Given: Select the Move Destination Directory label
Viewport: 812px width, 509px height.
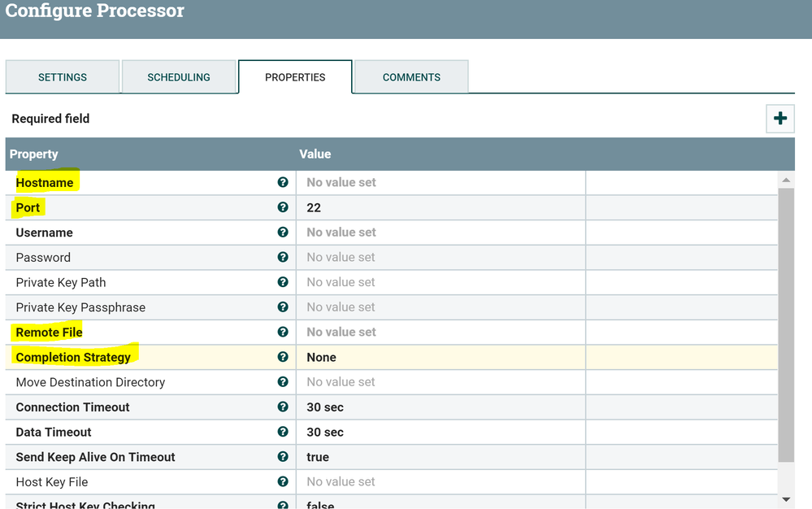Looking at the screenshot, I should click(x=90, y=382).
